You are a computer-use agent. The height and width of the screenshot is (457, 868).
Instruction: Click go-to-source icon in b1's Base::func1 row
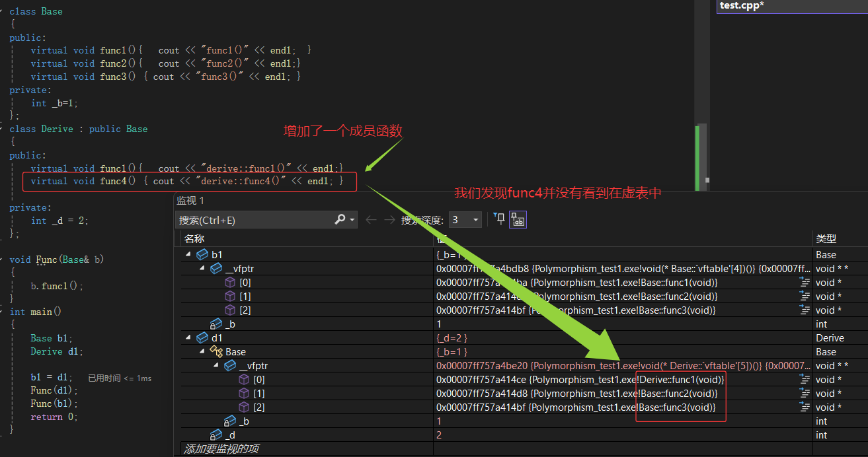click(x=805, y=282)
